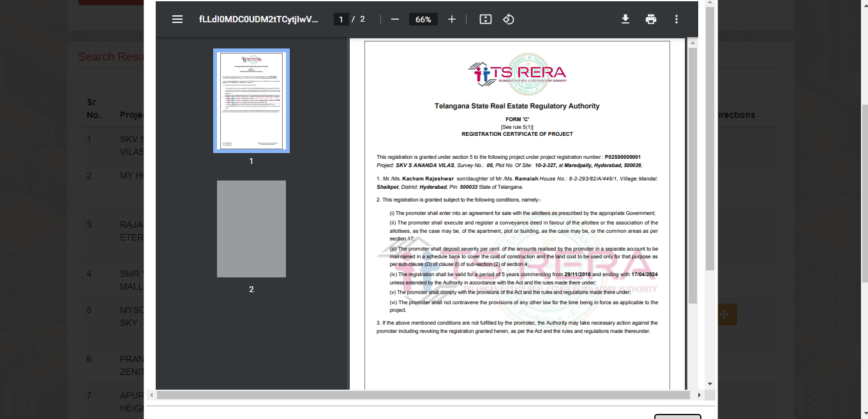Click the horizontal scrollbar left arrow
The height and width of the screenshot is (419, 868).
(151, 395)
